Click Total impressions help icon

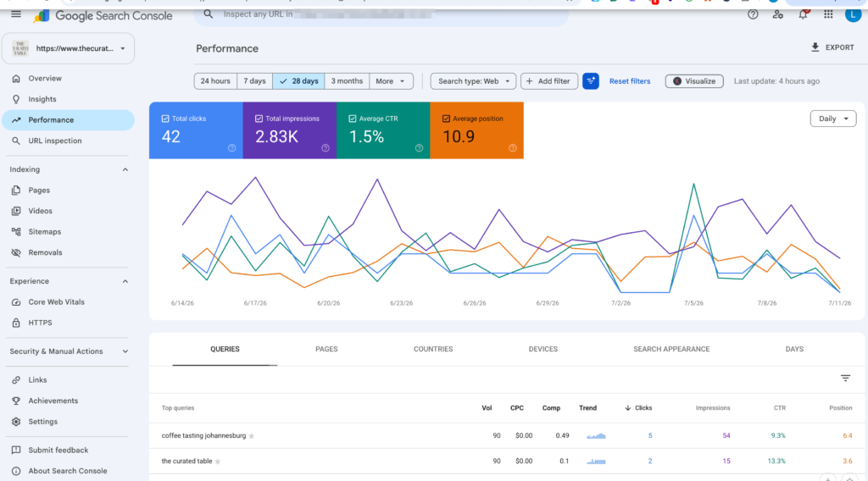[325, 148]
